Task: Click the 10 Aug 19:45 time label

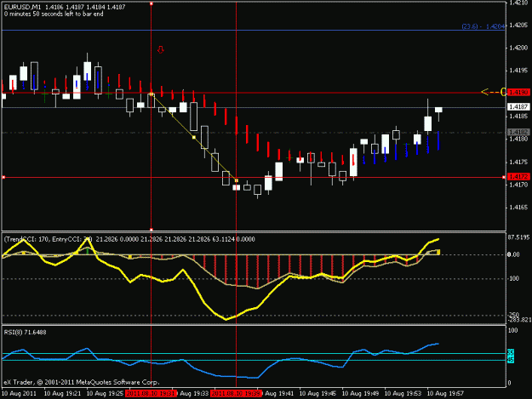Action: 317,394
